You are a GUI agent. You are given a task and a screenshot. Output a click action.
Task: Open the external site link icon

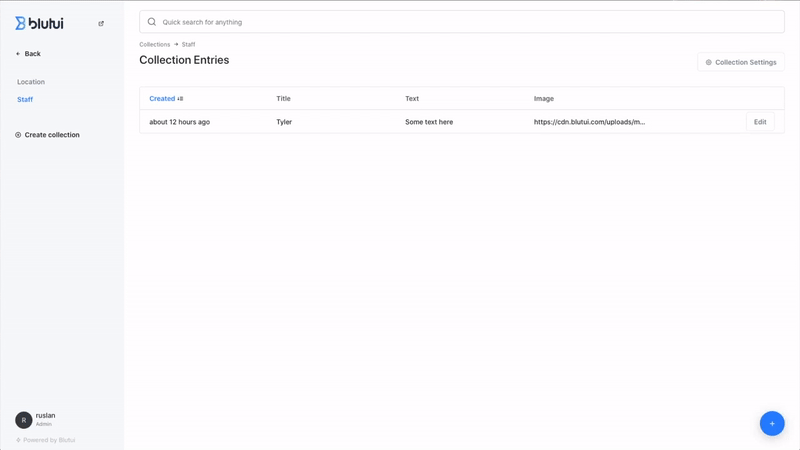[101, 24]
